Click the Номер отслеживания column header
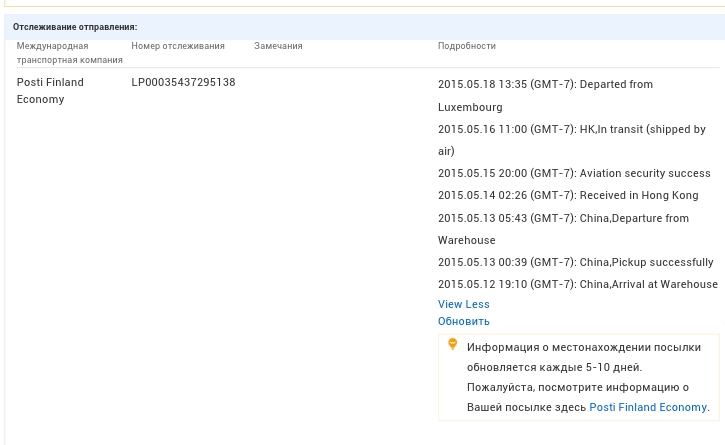 (x=178, y=46)
